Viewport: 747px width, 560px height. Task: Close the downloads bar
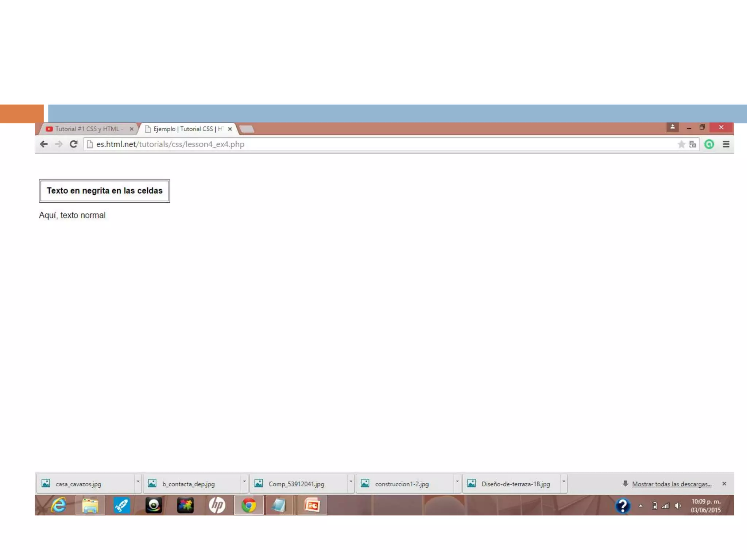[x=724, y=483]
